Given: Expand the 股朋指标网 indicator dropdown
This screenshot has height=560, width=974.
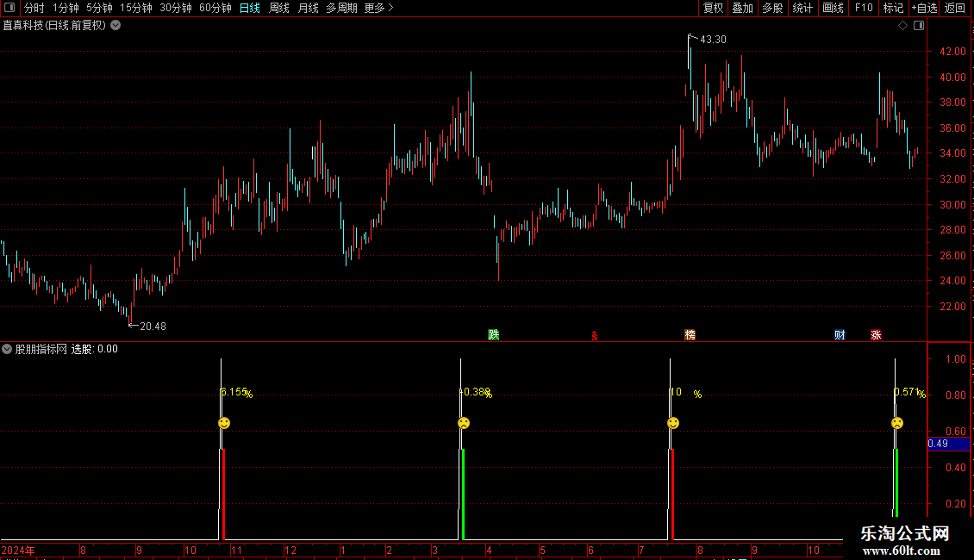Looking at the screenshot, I should click(7, 349).
